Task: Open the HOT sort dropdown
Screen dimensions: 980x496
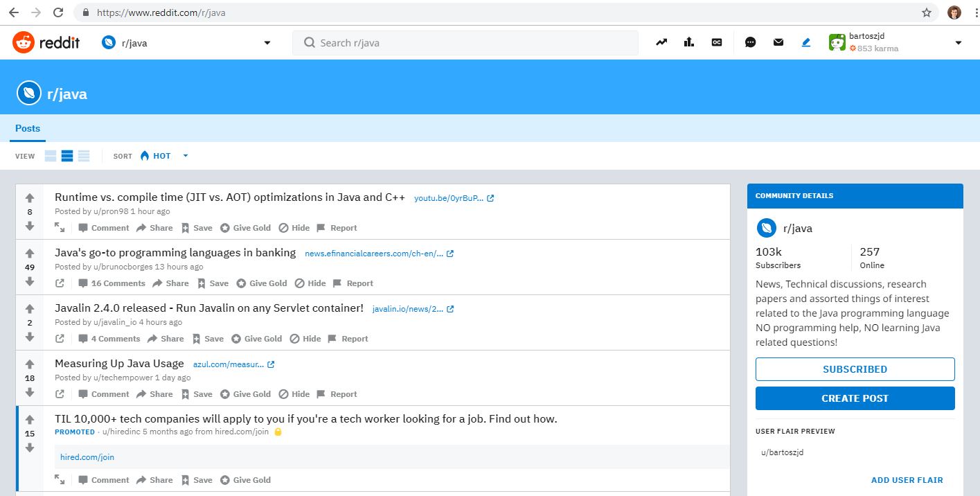Action: coord(159,155)
